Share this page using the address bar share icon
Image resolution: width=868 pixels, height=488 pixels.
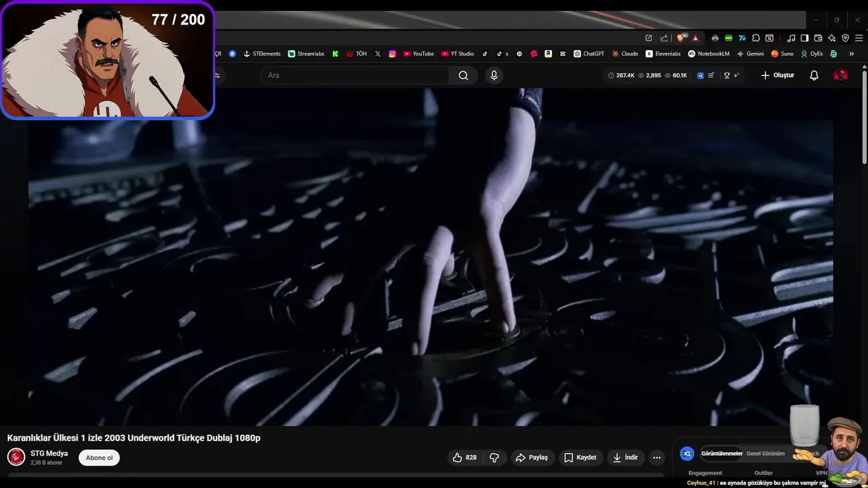tap(664, 38)
